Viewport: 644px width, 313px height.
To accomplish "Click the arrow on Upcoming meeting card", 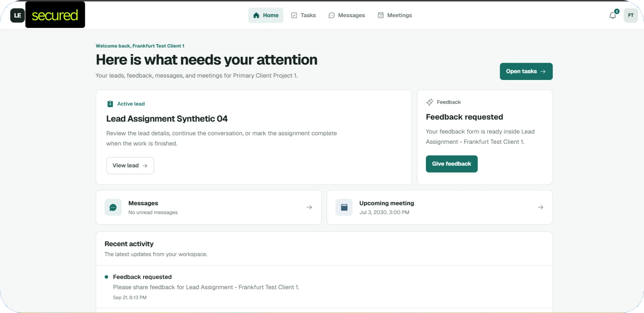I will (x=541, y=207).
